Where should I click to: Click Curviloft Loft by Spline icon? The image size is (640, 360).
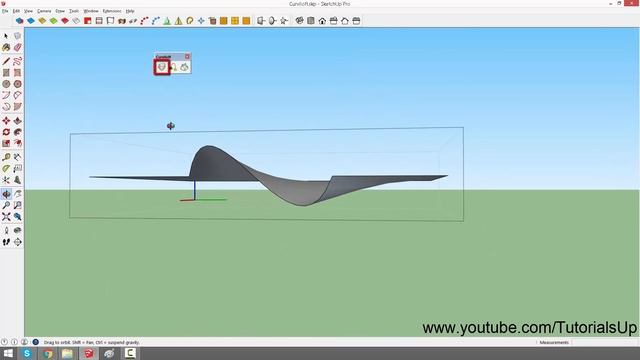pos(162,67)
